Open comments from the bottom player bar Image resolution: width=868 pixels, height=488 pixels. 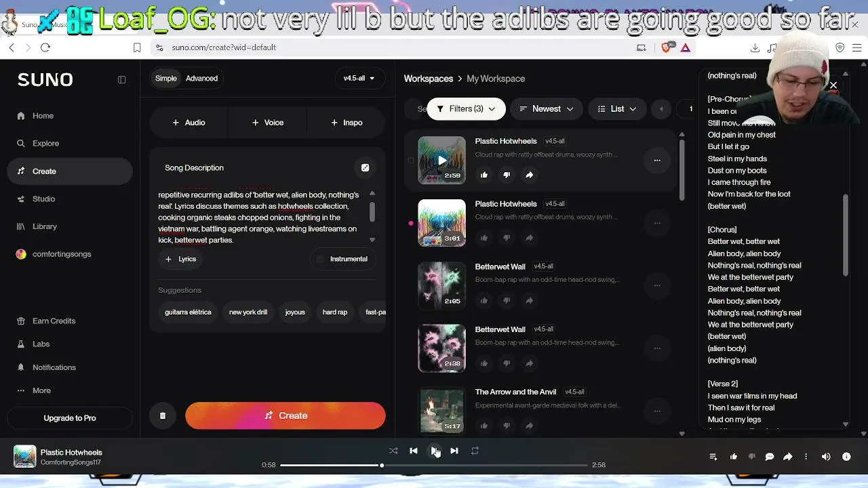click(x=770, y=457)
